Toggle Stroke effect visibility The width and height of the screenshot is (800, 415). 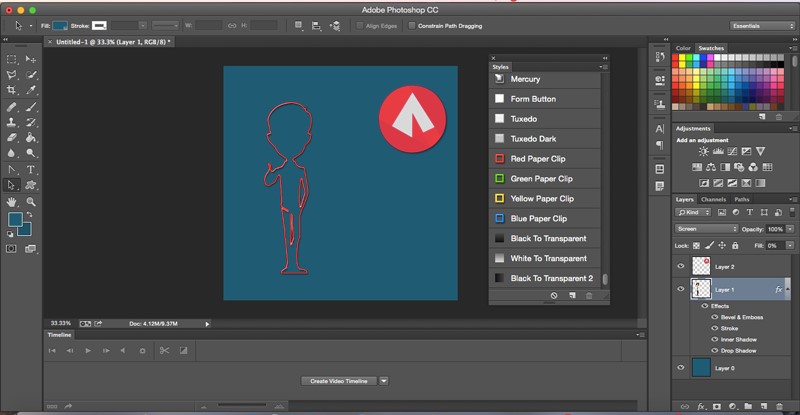(715, 328)
